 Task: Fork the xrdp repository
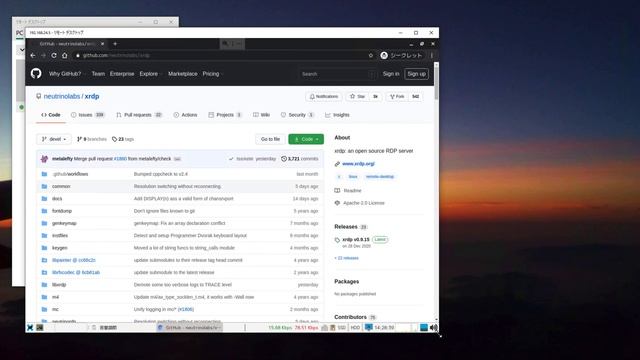[x=397, y=97]
